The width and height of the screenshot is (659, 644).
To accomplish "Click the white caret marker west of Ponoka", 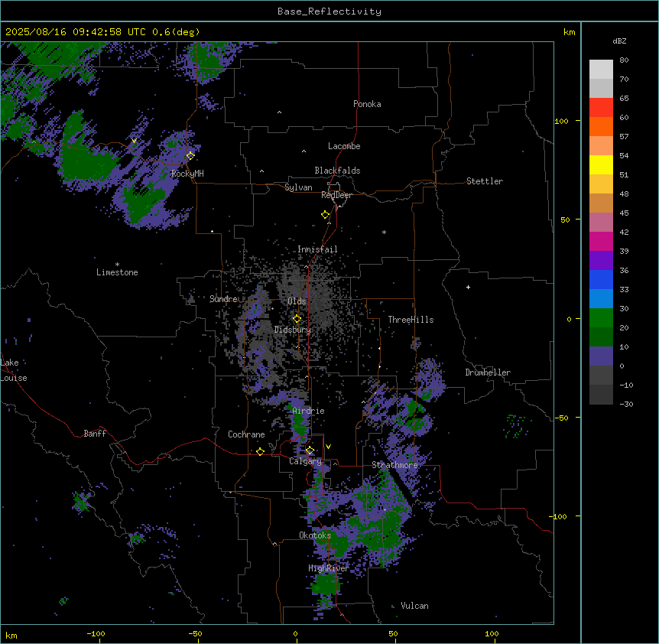I will pos(279,112).
